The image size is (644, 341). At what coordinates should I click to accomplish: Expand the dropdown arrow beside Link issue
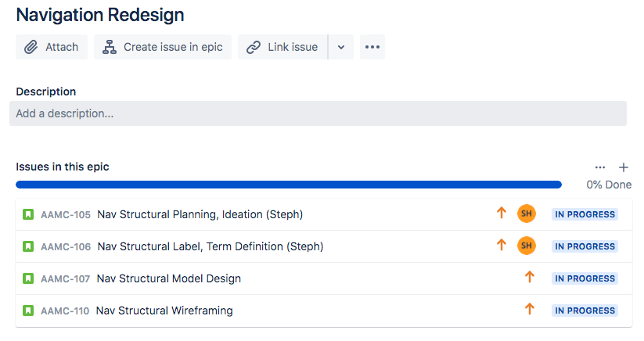[341, 47]
